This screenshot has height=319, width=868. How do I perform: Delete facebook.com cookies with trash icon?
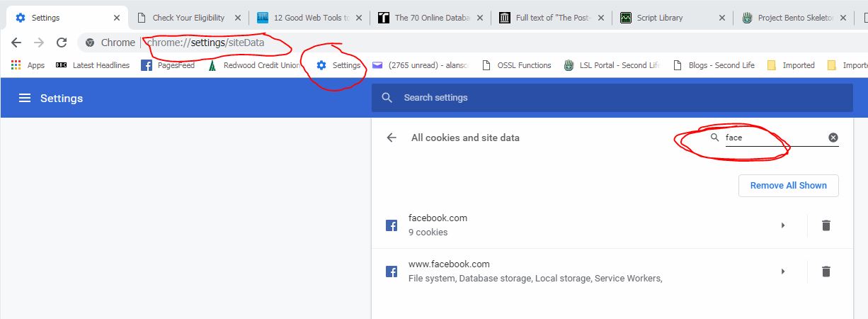pos(826,225)
